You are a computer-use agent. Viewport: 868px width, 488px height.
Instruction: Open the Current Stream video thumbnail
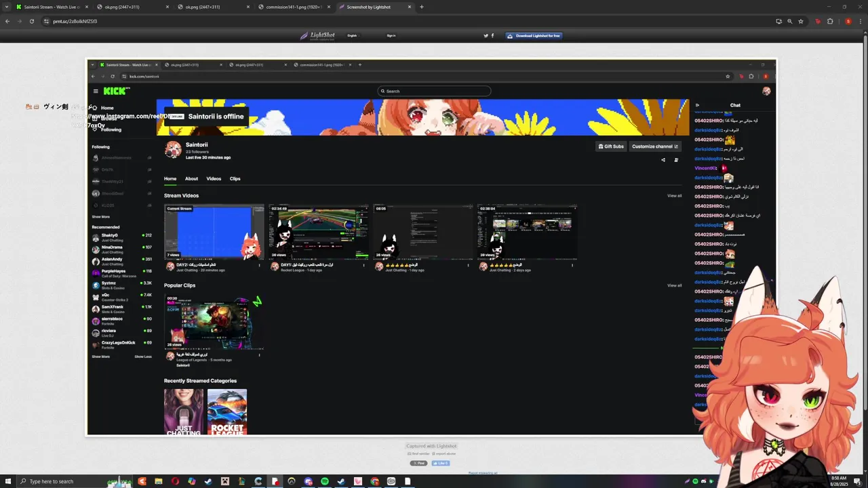tap(214, 232)
